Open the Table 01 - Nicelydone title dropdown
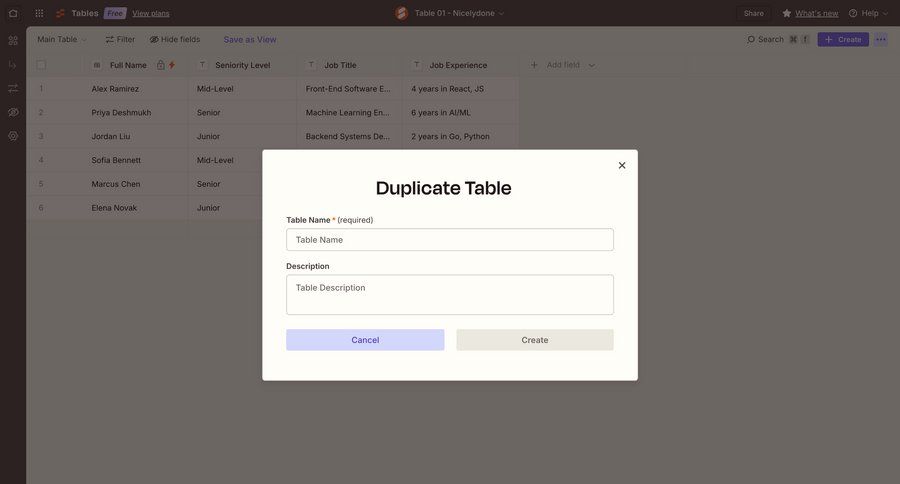Image resolution: width=900 pixels, height=484 pixels. click(x=453, y=13)
